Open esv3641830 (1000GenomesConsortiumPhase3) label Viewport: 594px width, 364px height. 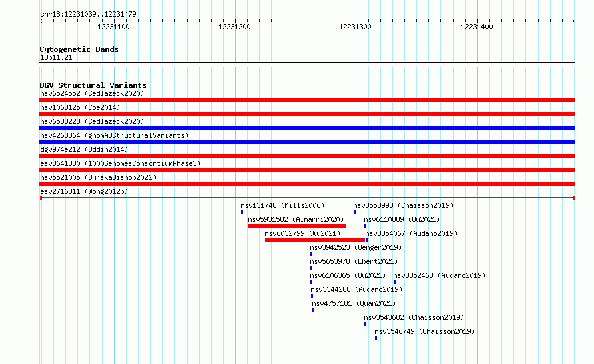pyautogui.click(x=120, y=163)
